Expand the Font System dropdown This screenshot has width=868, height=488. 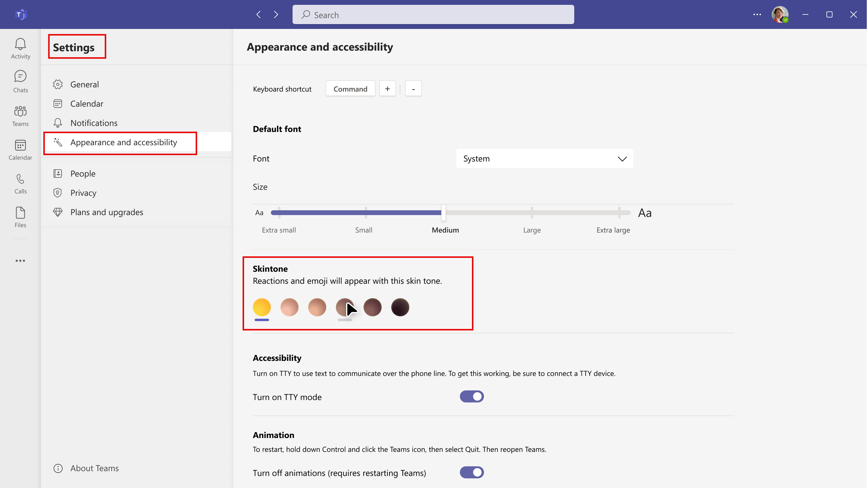tap(544, 158)
